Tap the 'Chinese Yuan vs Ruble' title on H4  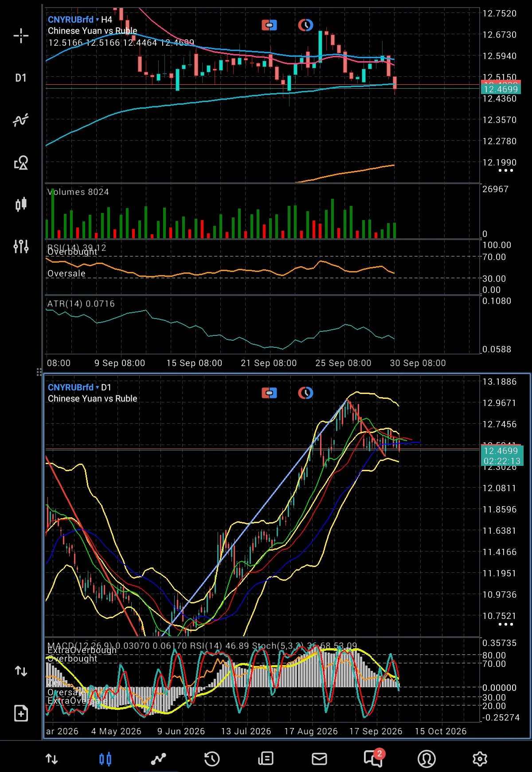click(x=93, y=31)
